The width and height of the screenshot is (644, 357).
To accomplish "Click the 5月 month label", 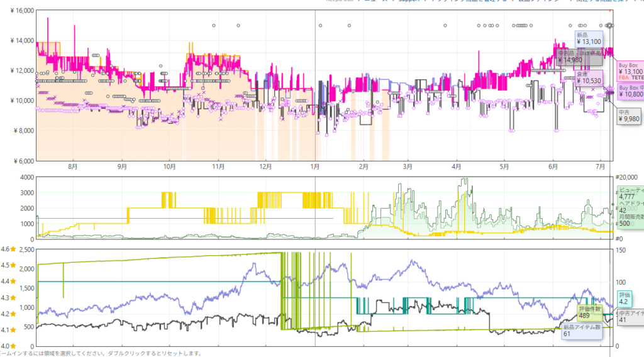I will [504, 167].
